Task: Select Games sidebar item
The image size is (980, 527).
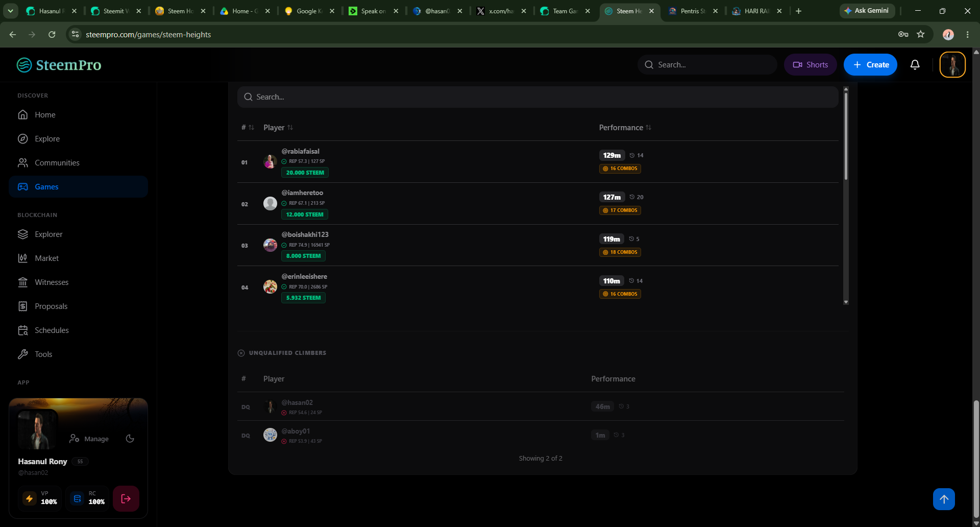Action: (78, 187)
